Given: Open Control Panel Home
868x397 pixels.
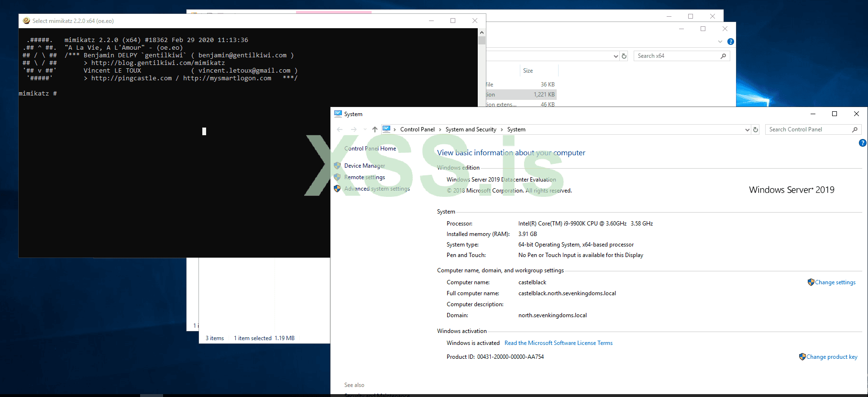Looking at the screenshot, I should [370, 149].
